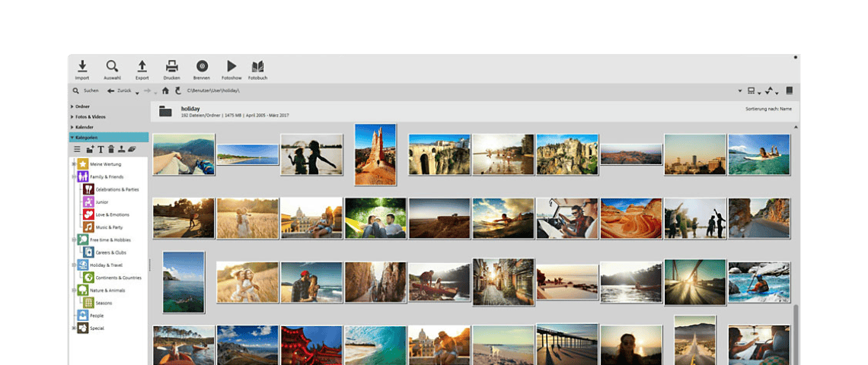868x365 pixels.
Task: Open the tall rock tower photo thumbnail
Action: (375, 154)
